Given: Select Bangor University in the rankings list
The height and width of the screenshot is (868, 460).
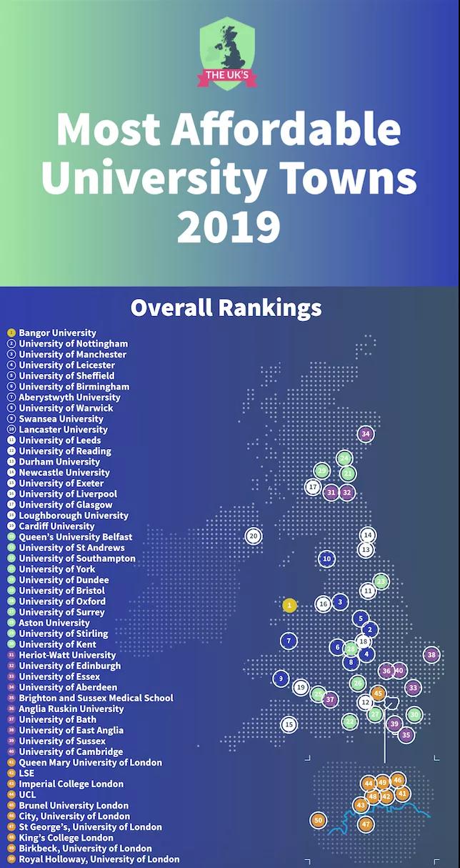Looking at the screenshot, I should (57, 332).
